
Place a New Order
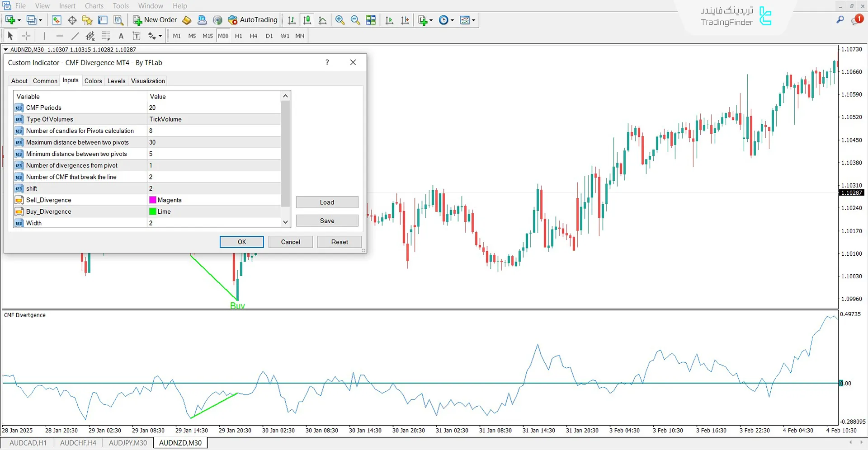155,20
